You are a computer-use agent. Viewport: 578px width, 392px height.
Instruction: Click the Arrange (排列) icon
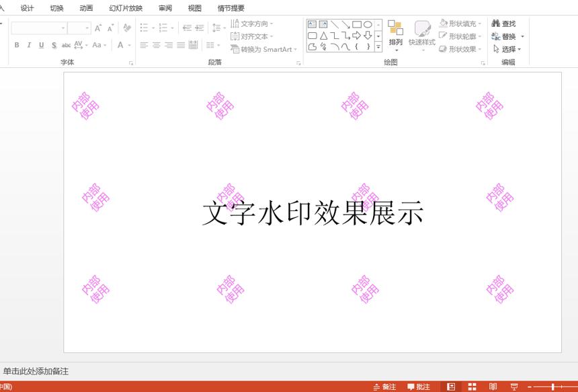[x=396, y=35]
